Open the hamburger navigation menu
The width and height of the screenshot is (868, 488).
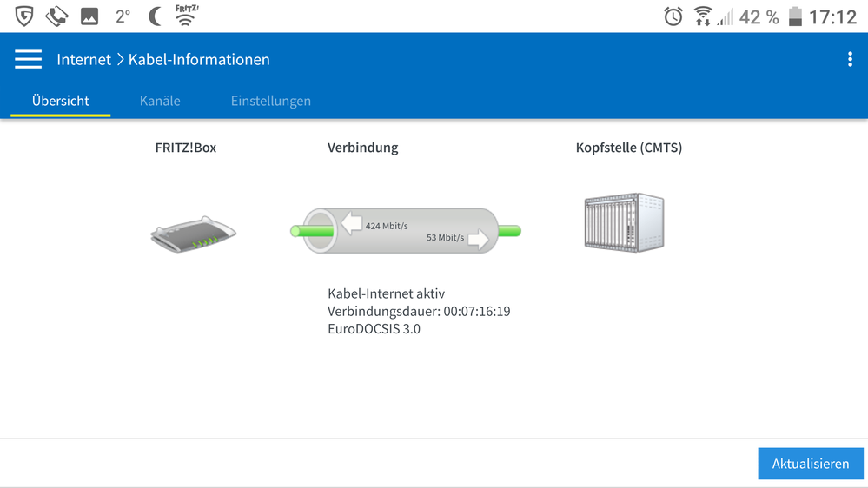[28, 59]
